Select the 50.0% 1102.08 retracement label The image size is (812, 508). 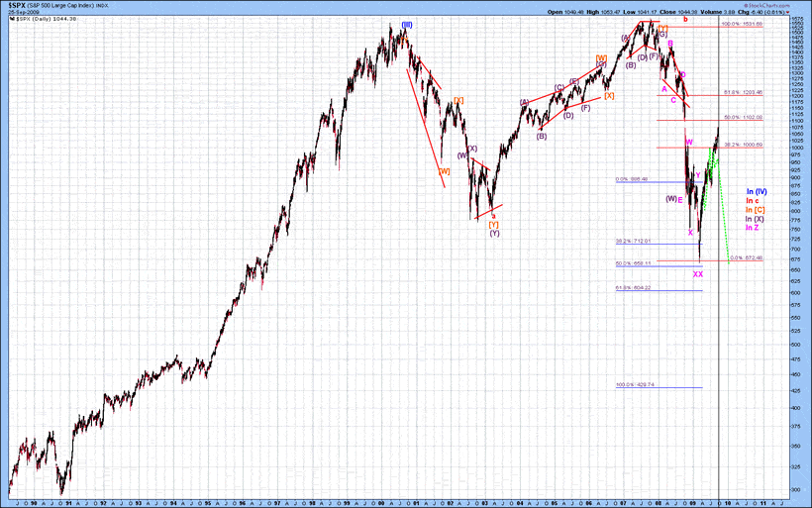(x=743, y=117)
